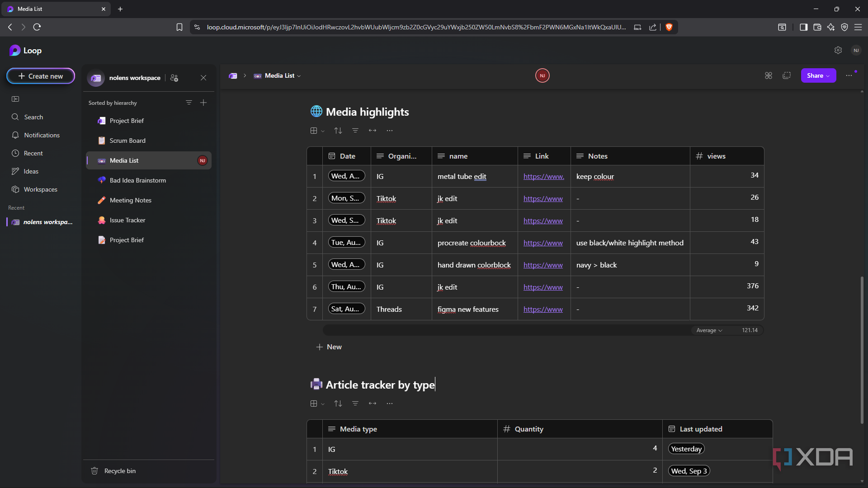
Task: Click the filter icon above Media highlights table
Action: coord(355,131)
